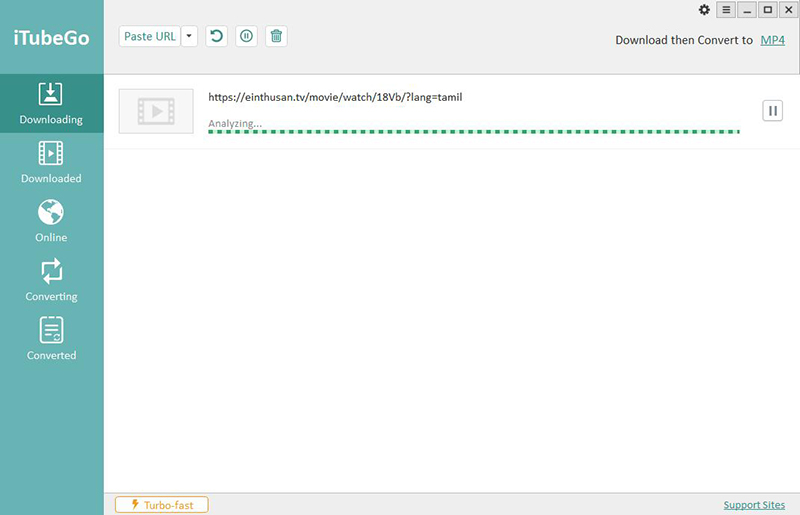Minimize the iTubeGo window
Image resolution: width=800 pixels, height=515 pixels.
[x=747, y=10]
